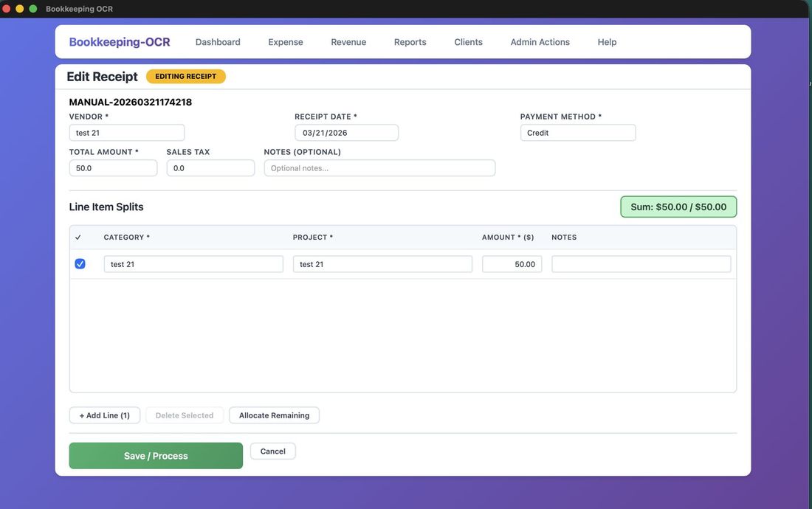Open the Dashboard menu item
This screenshot has width=812, height=509.
tap(218, 42)
